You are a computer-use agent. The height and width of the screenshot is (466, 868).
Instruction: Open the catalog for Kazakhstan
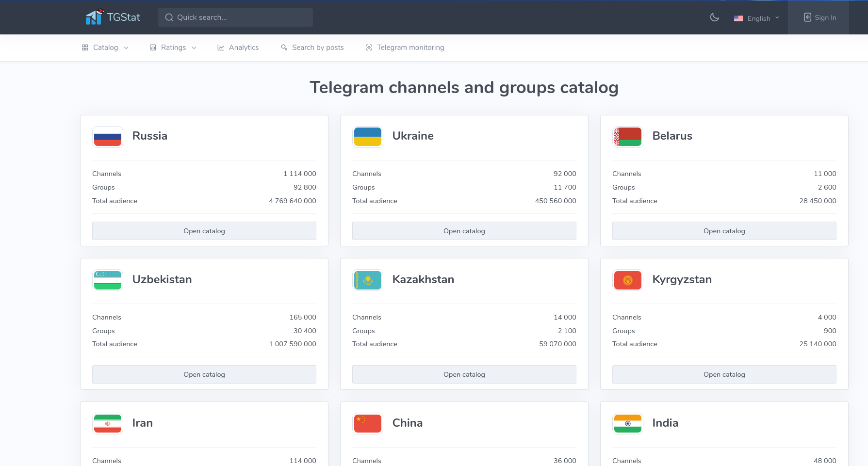(x=464, y=374)
